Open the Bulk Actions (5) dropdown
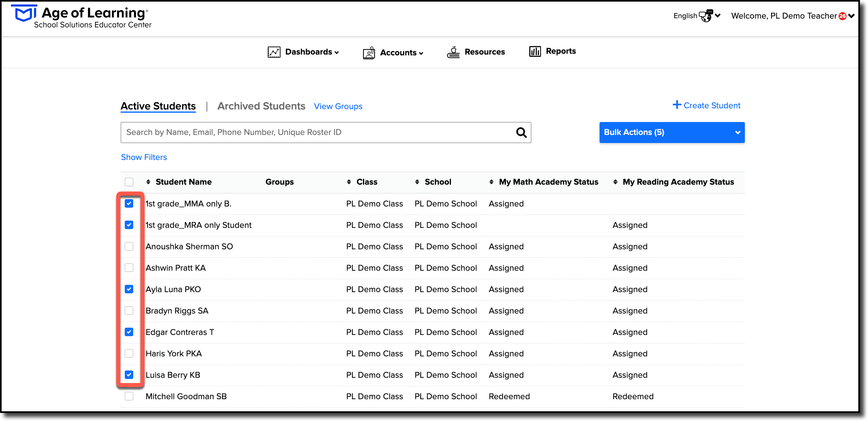Screen dimensions: 868x421 tap(672, 133)
